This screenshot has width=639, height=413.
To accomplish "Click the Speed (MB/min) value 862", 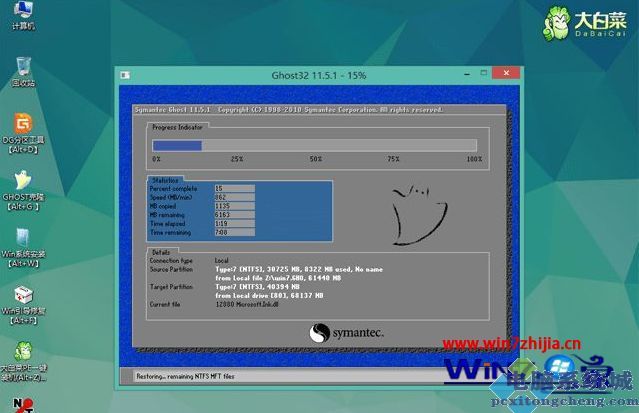I will pos(235,197).
